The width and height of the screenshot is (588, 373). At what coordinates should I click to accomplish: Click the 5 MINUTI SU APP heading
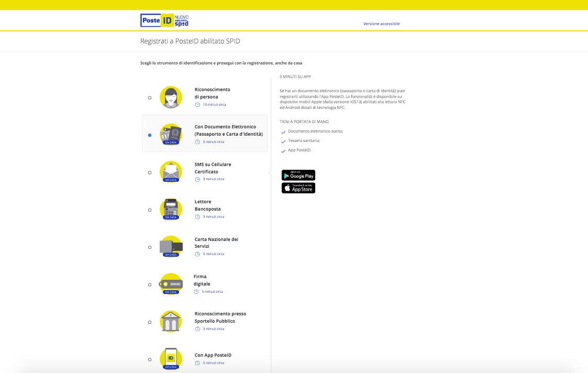pos(295,76)
